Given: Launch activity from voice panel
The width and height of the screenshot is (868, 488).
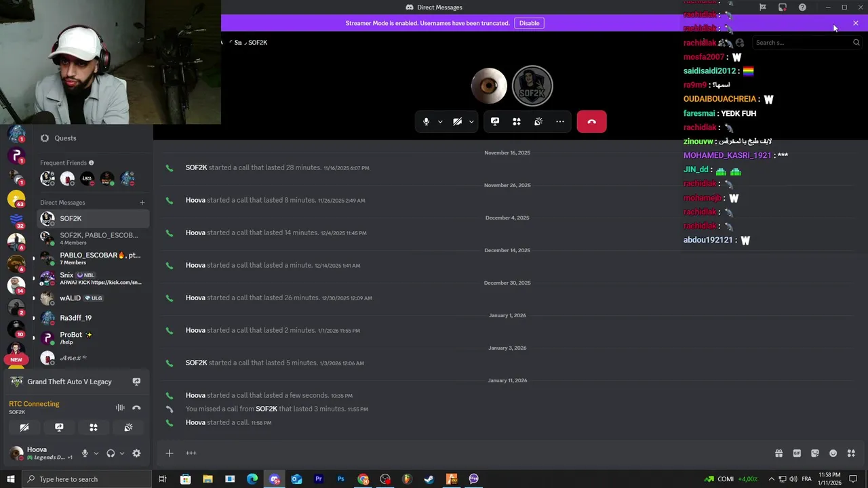Looking at the screenshot, I should [x=94, y=427].
